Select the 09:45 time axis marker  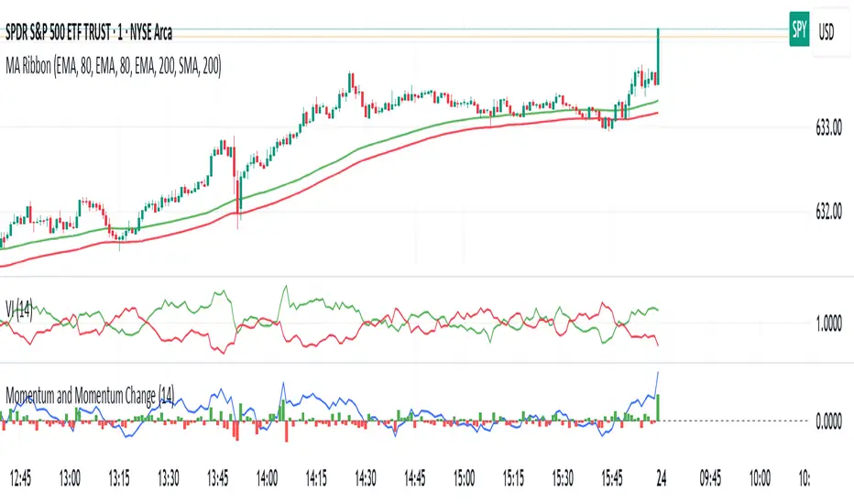coord(710,478)
